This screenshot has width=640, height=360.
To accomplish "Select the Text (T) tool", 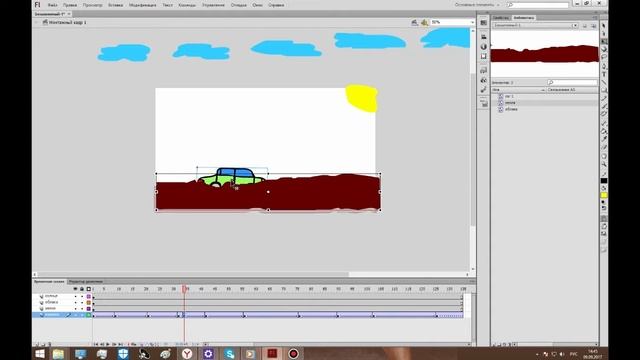I will (604, 74).
